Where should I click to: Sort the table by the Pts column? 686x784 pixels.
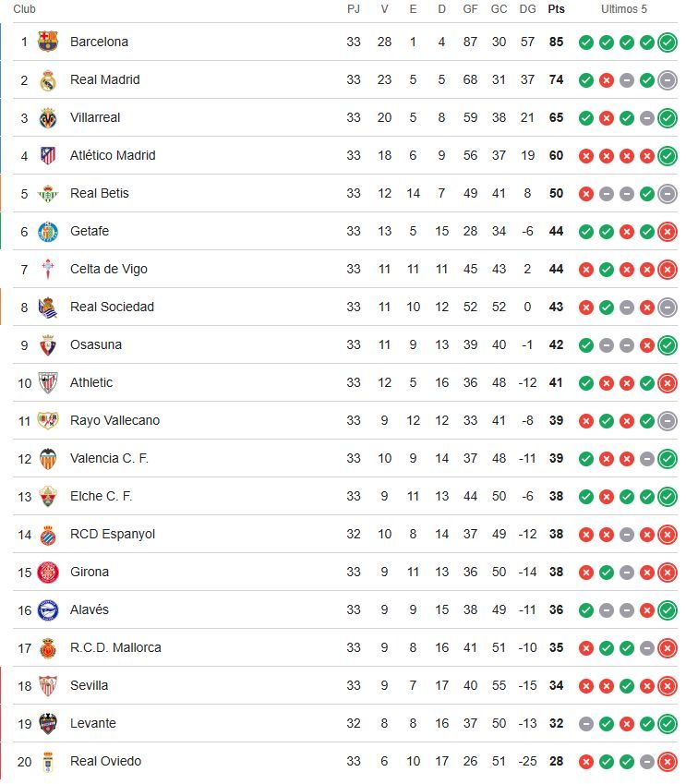click(554, 8)
